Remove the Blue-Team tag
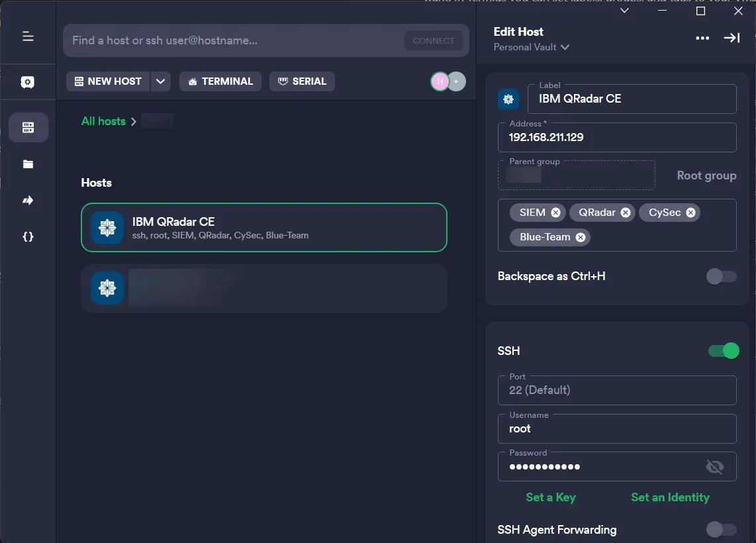 [x=581, y=237]
